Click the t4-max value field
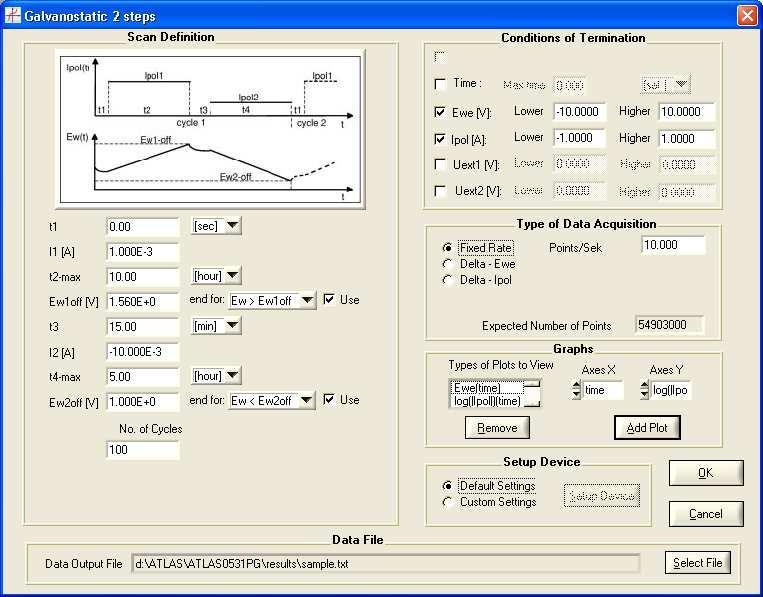 click(x=143, y=377)
